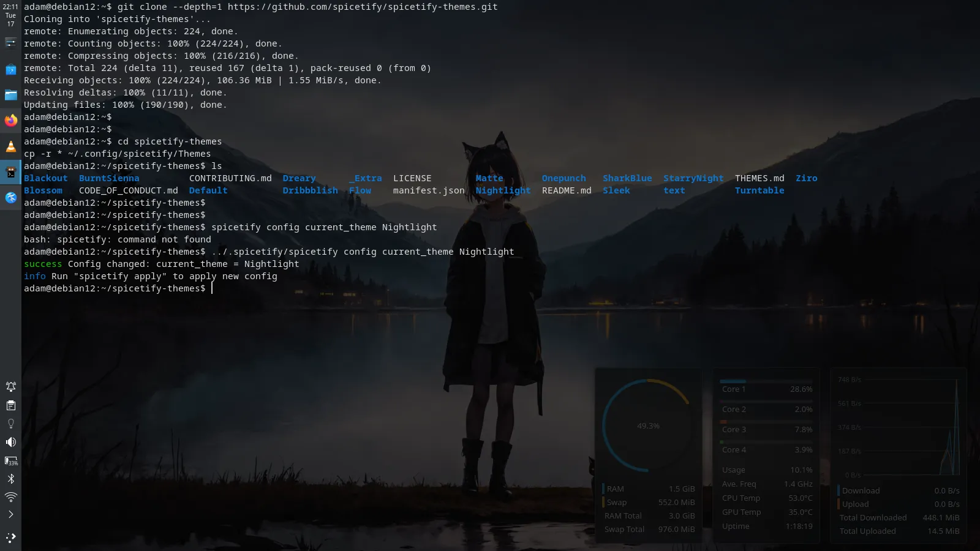Click CODE_OF_CONDUCT.md file name
980x551 pixels.
click(129, 190)
